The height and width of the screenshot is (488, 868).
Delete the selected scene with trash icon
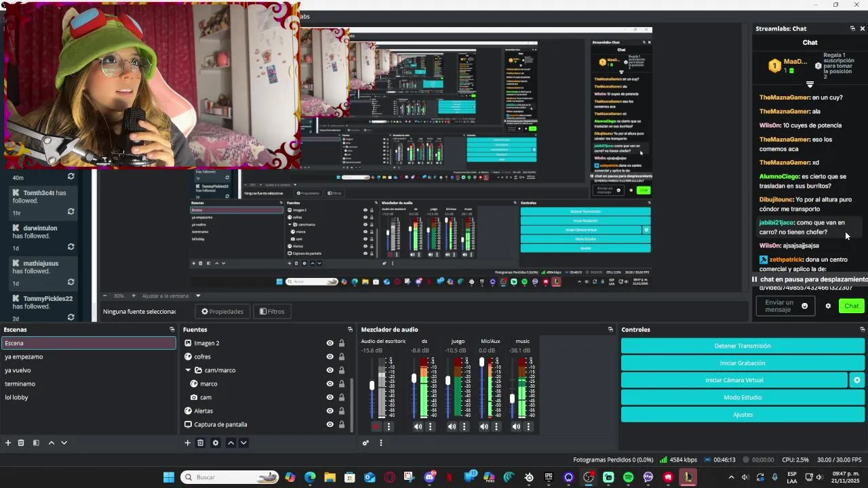point(21,443)
